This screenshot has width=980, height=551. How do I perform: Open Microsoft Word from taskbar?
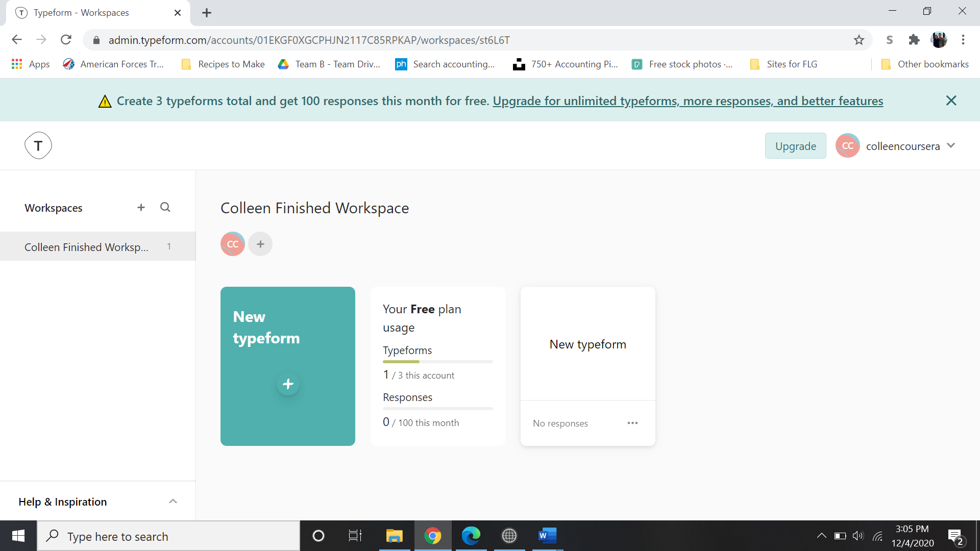(x=547, y=536)
